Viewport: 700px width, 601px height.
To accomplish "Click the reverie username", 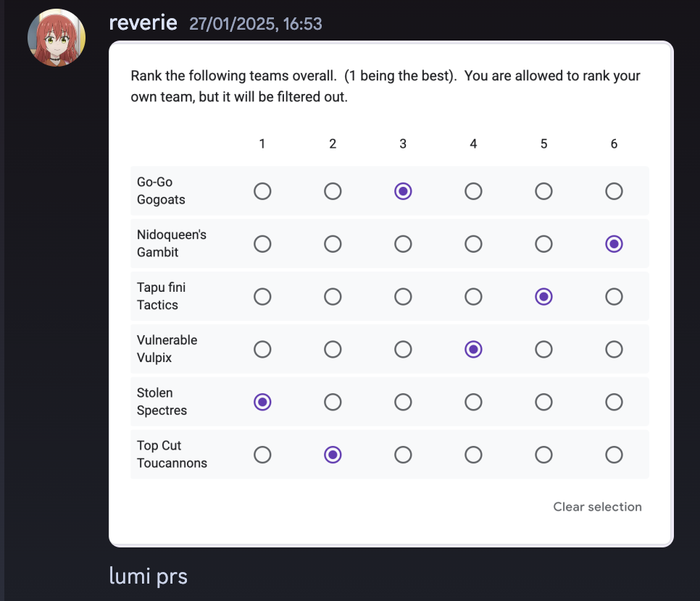I will 143,22.
